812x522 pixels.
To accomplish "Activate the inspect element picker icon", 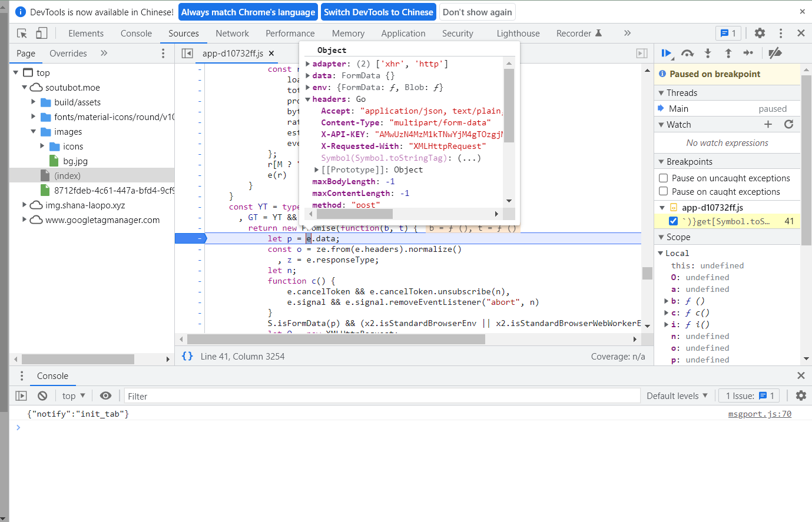I will coord(22,34).
